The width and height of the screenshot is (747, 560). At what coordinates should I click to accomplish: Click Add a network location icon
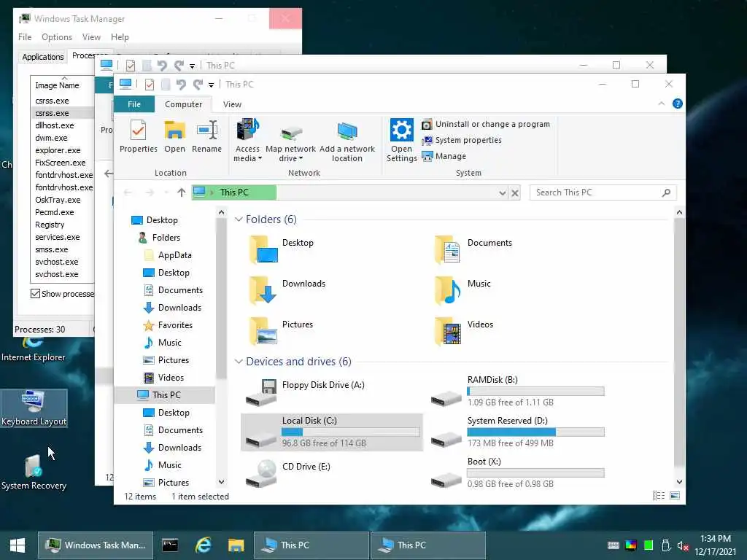point(347,141)
